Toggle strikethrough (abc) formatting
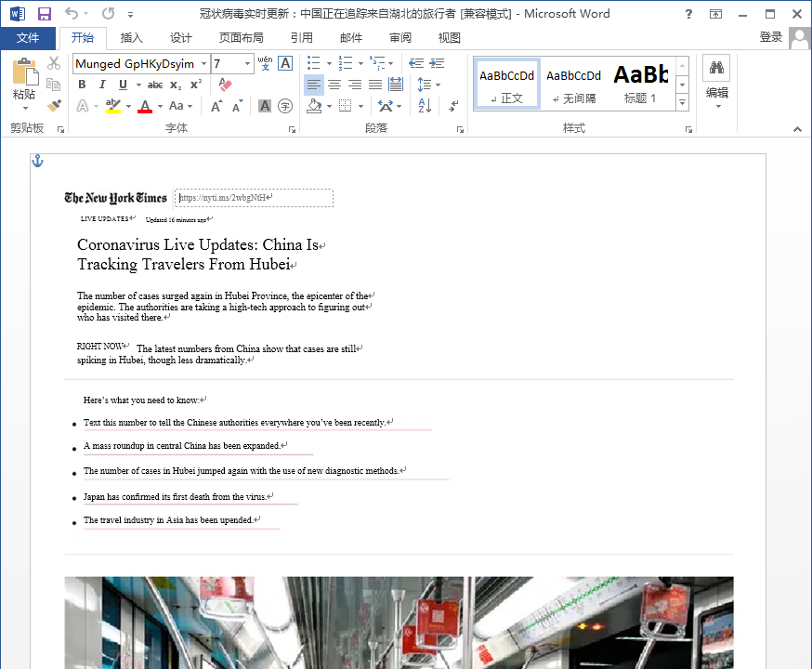This screenshot has height=669, width=812. click(x=155, y=85)
